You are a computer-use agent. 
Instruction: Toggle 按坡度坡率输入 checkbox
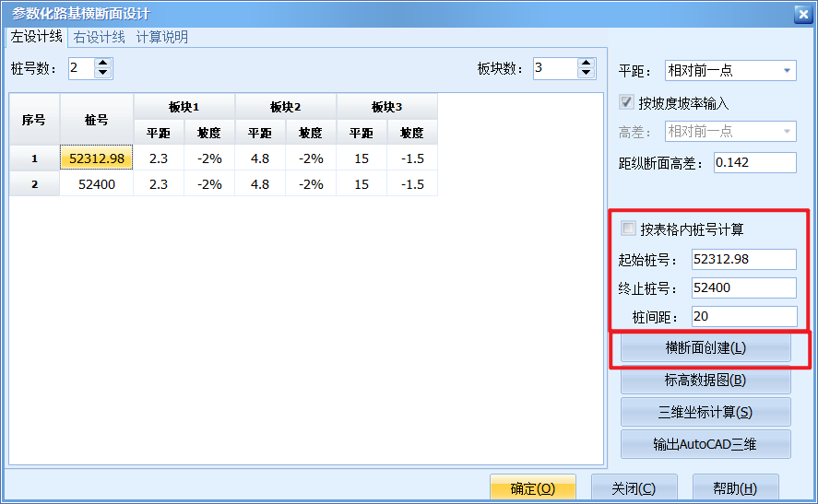click(x=627, y=102)
